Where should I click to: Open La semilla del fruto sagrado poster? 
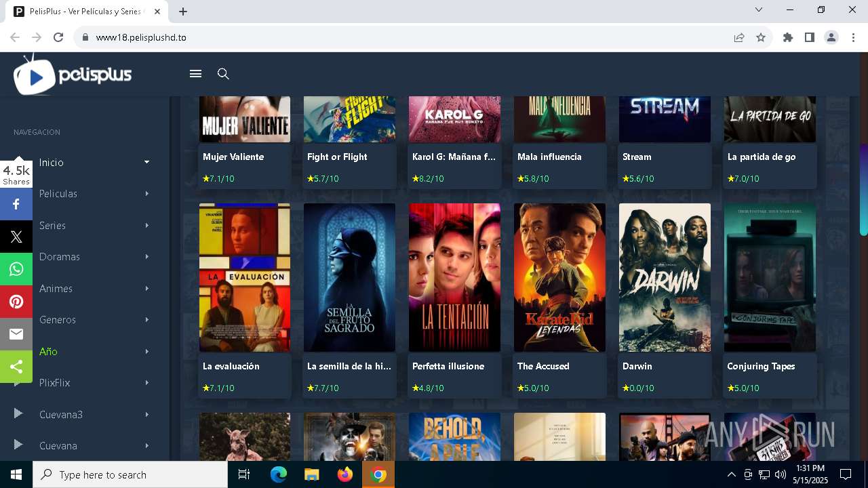click(349, 278)
